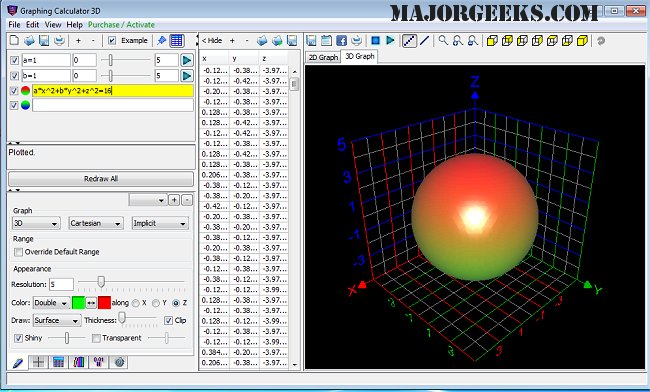Expand the Implicit graph type dropdown

(160, 223)
